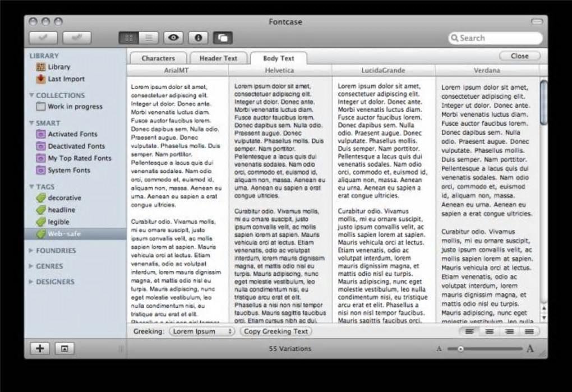Screen dimensions: 572x392
Task: Select the Body Text tab
Action: point(278,58)
